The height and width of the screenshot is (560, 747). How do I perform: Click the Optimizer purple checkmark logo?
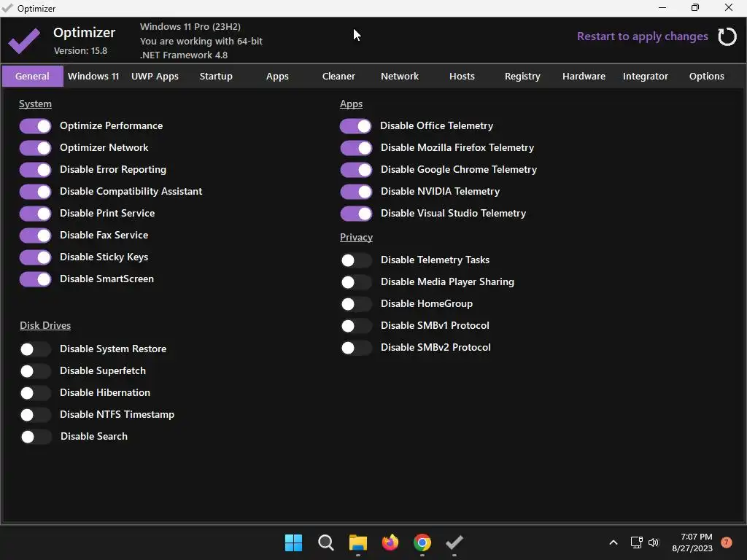click(24, 41)
